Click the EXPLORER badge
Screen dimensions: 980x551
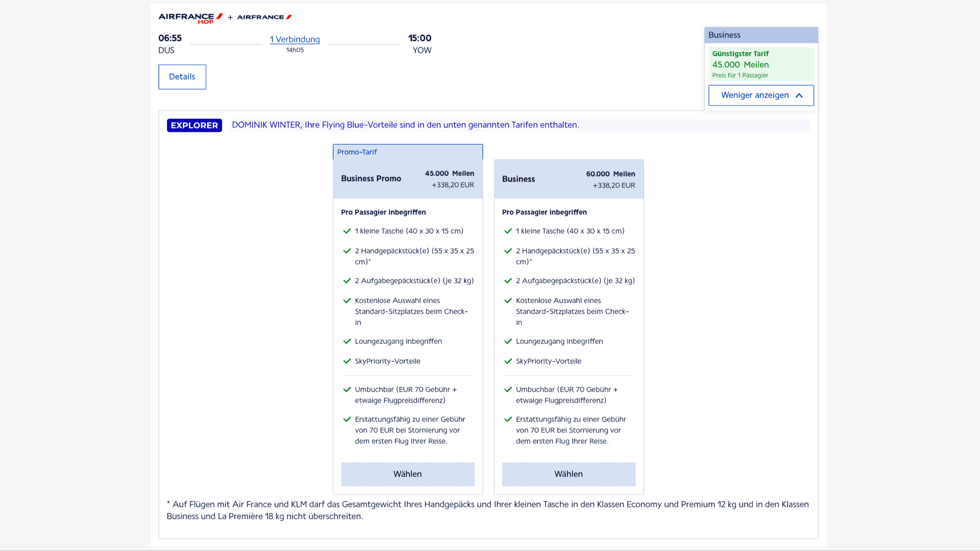pos(194,125)
